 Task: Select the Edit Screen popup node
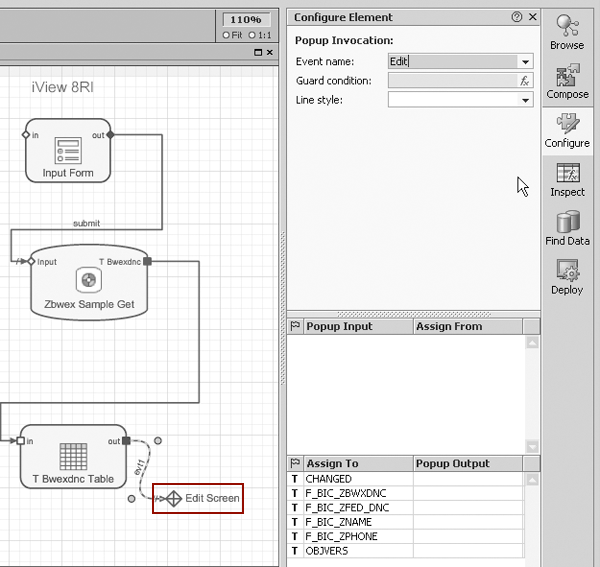197,497
